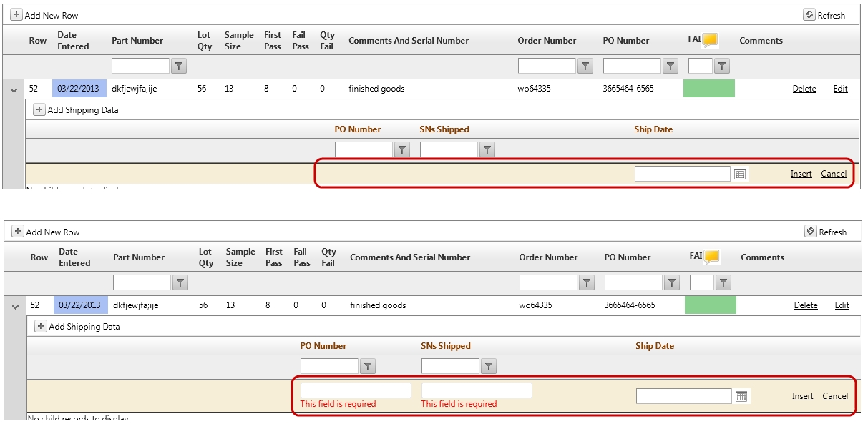Click PO Number field marked required
This screenshot has width=868, height=429.
click(x=356, y=390)
